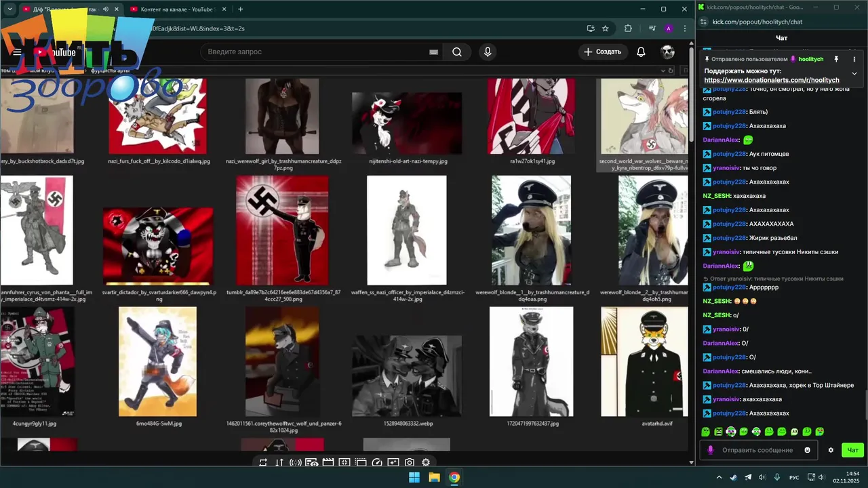Click username NZ_SESH in the хахахахаха message

(717, 196)
